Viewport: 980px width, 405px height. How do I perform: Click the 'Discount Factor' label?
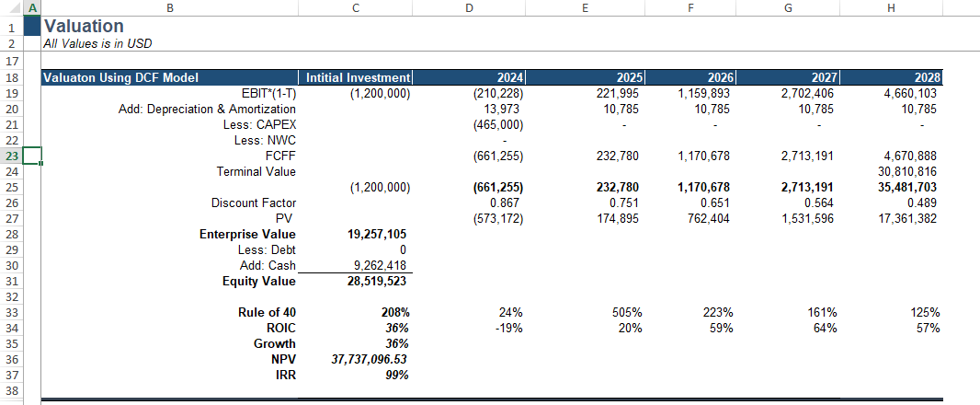click(254, 202)
